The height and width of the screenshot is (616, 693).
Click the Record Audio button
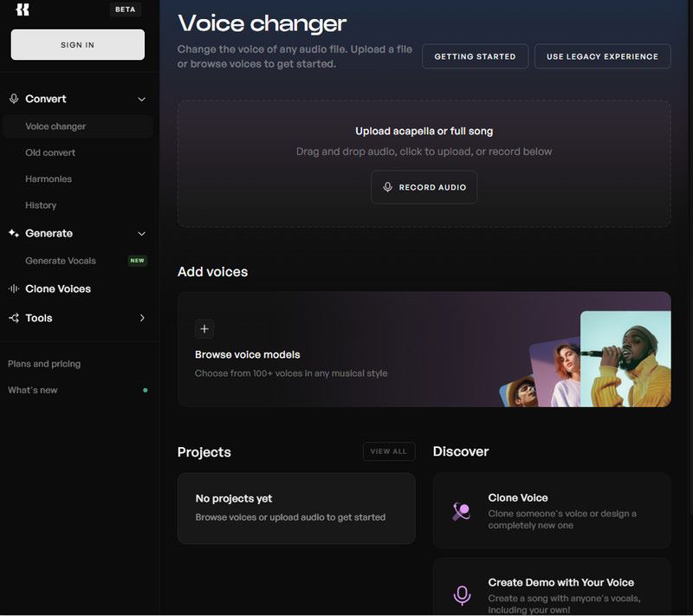tap(424, 187)
